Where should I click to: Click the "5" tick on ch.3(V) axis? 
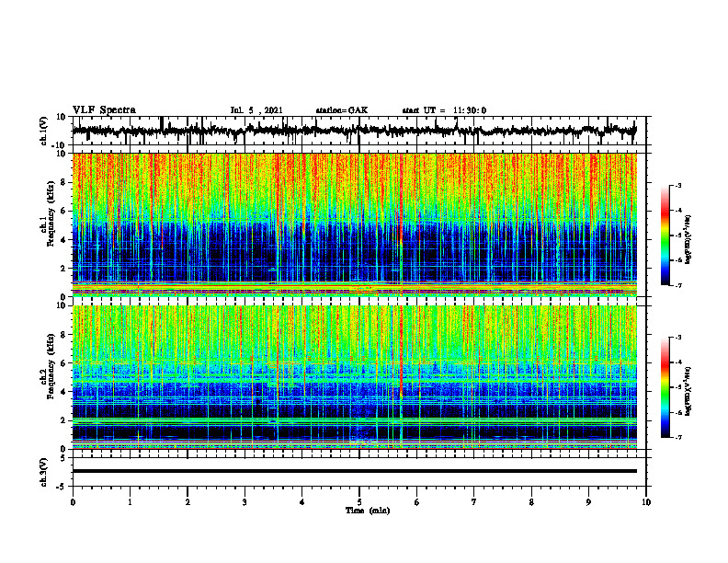click(64, 458)
